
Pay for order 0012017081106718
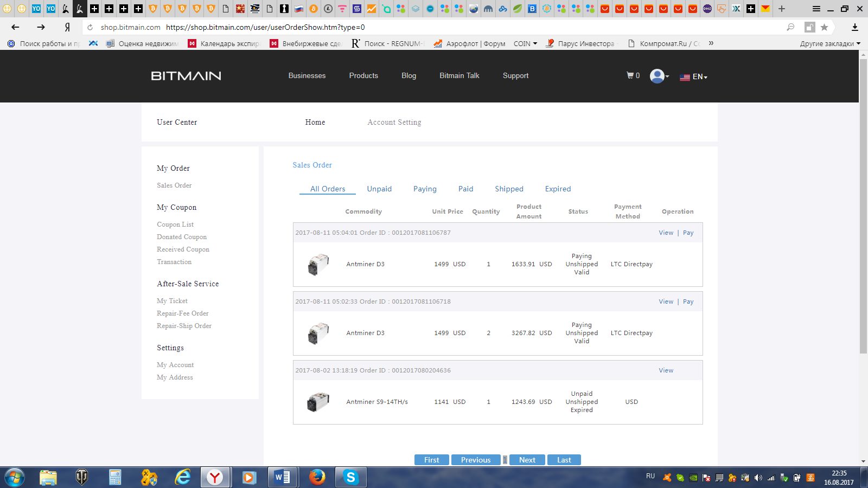(688, 301)
